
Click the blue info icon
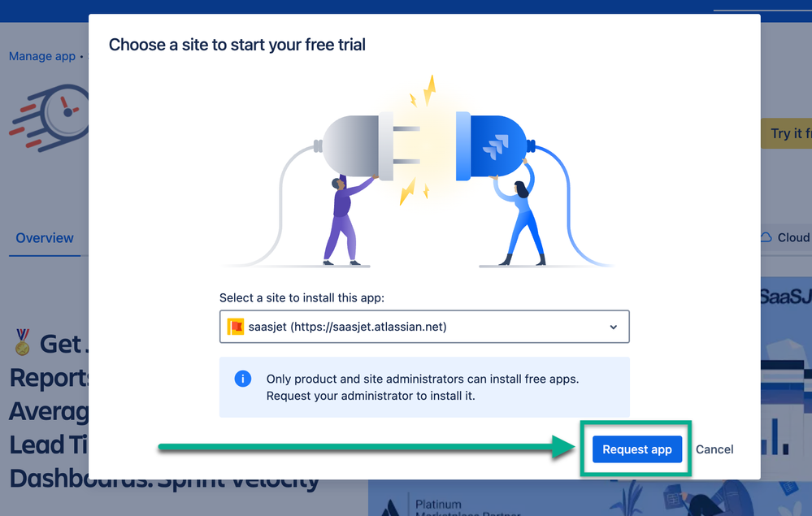pos(243,379)
